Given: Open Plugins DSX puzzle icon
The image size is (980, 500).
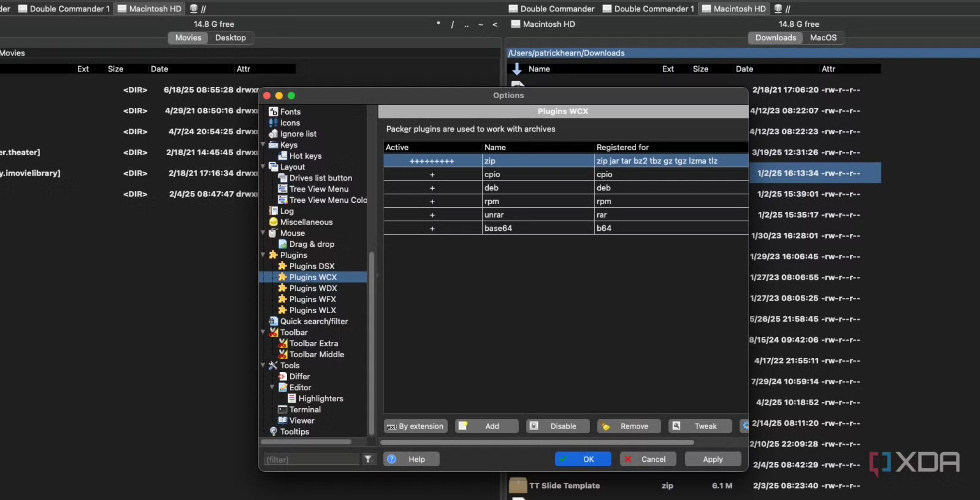Looking at the screenshot, I should point(283,266).
